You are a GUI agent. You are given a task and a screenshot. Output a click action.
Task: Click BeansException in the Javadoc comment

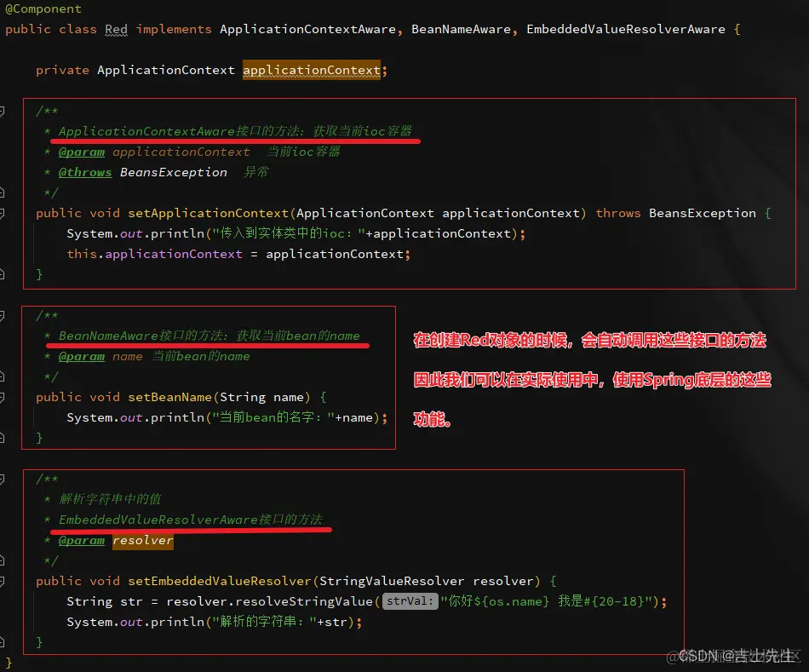coord(174,172)
